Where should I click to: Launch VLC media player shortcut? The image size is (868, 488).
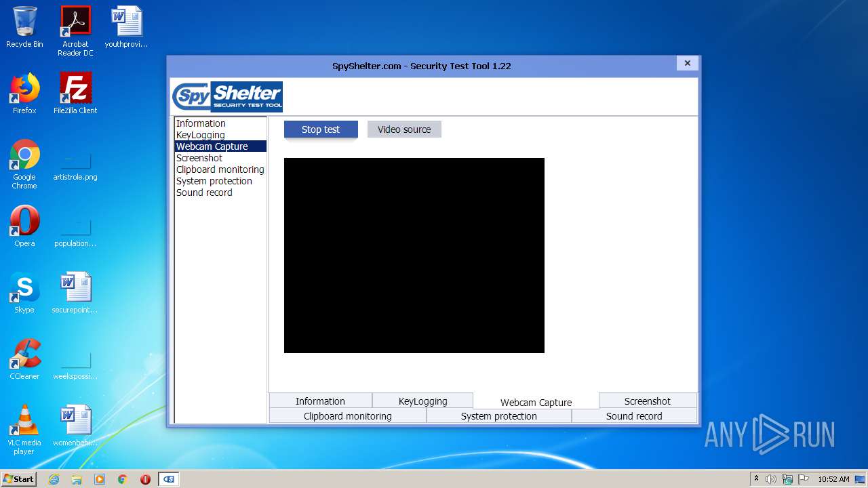24,430
